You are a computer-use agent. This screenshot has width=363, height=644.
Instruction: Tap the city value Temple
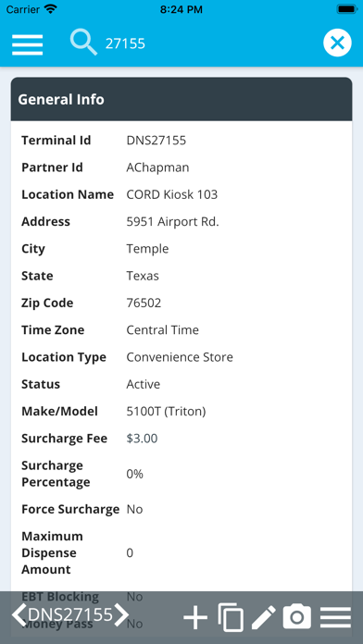(x=147, y=249)
